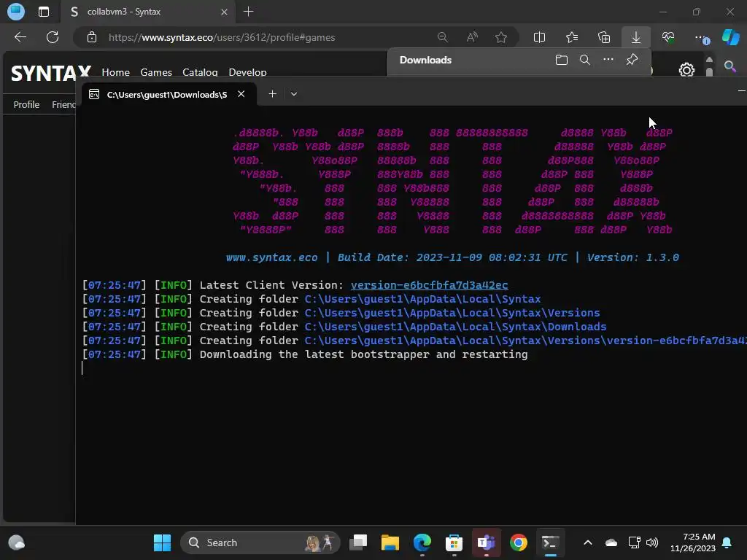The width and height of the screenshot is (747, 560).
Task: Switch to the Terminal app in the taskbar
Action: 550,542
